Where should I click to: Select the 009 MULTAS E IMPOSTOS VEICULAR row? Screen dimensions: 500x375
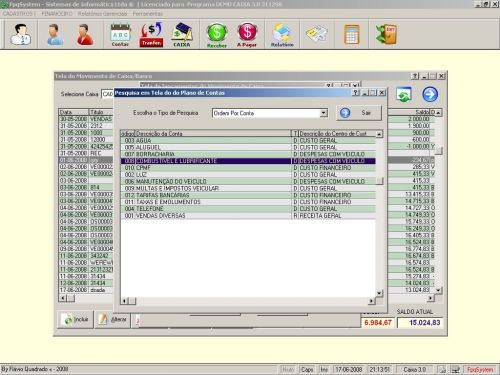[x=248, y=188]
